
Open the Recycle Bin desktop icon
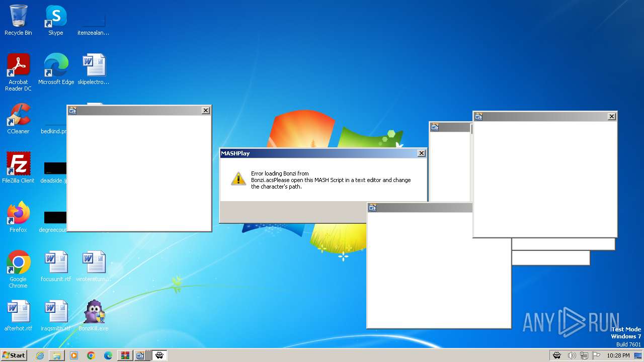[x=18, y=20]
